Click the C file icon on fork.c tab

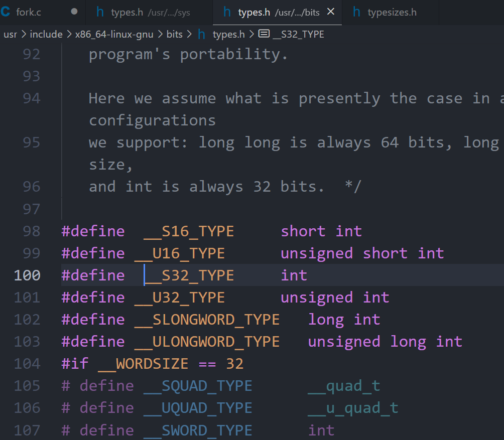pos(5,12)
